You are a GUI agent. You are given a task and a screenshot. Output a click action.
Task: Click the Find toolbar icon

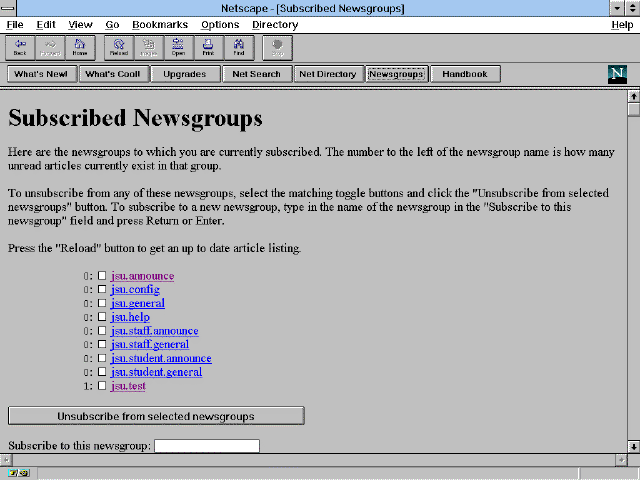tap(239, 48)
